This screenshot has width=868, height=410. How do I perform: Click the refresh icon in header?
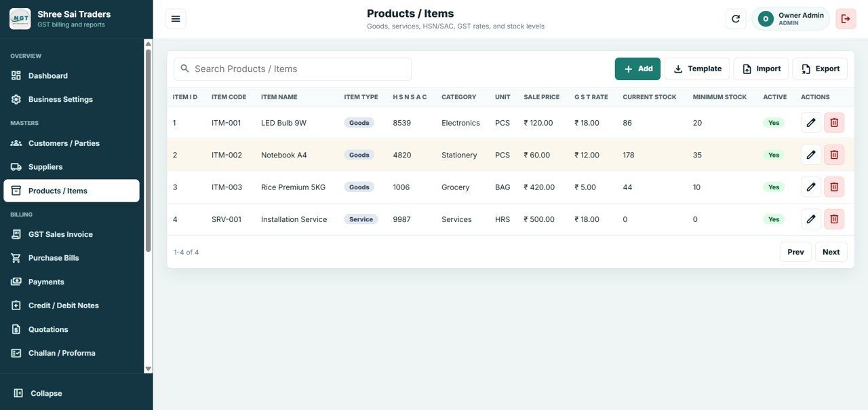coord(736,19)
